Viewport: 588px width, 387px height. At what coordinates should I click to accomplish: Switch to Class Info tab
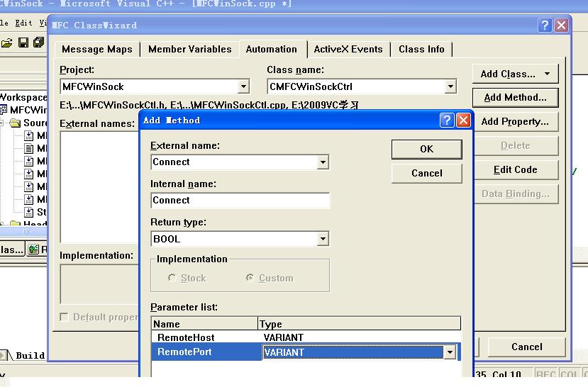coord(421,49)
